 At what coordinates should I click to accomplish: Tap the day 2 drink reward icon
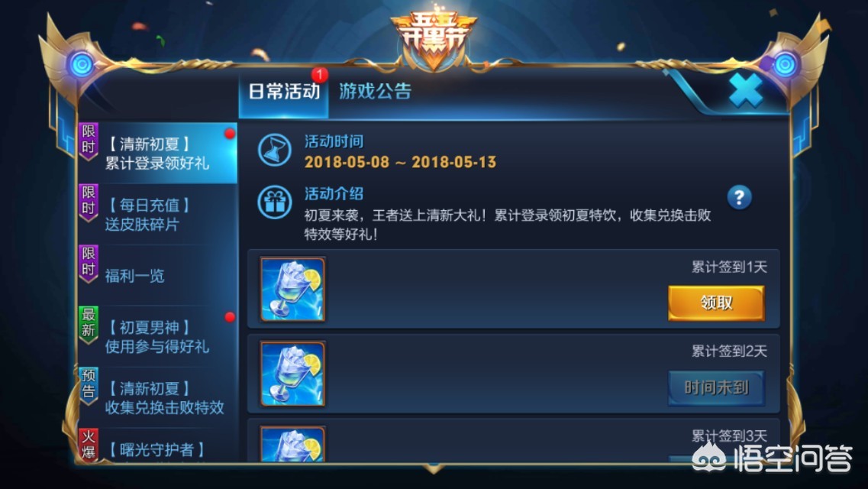[293, 374]
